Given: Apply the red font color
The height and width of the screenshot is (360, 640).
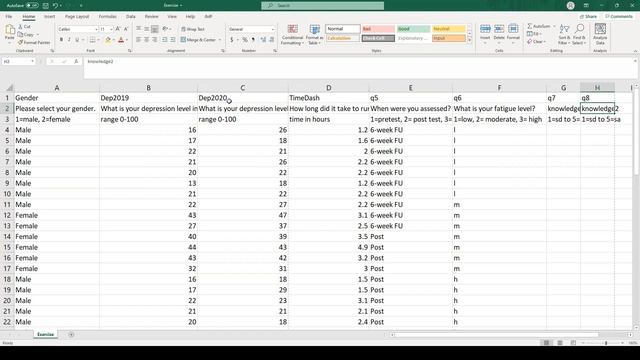Looking at the screenshot, I should 121,40.
